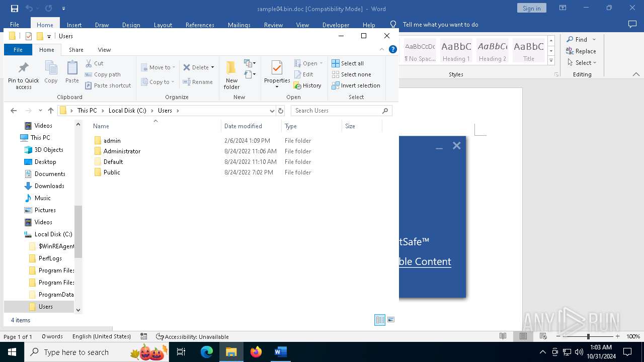Click Copy path in Clipboard group
Image resolution: width=644 pixels, height=362 pixels.
103,74
